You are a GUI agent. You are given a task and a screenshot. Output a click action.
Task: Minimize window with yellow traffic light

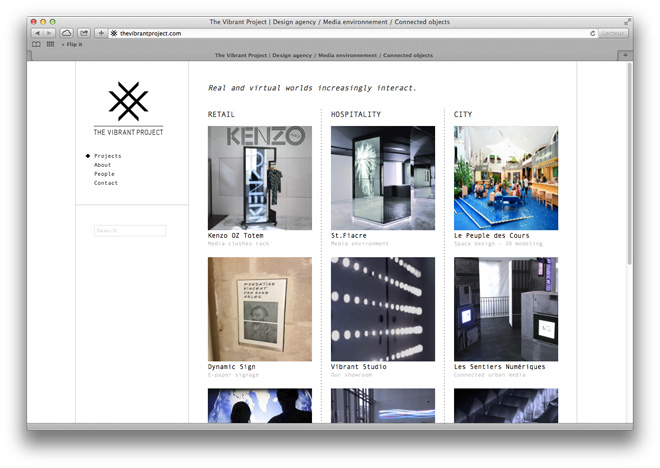(43, 21)
